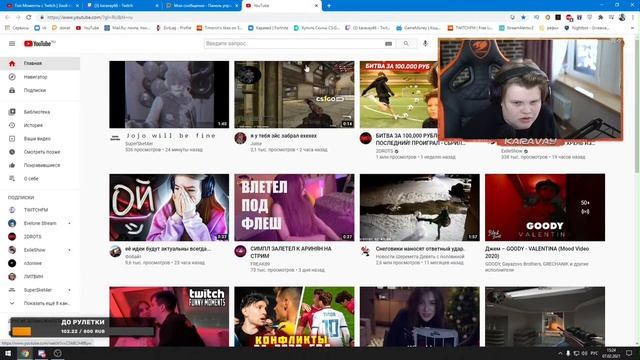
Task: Go forward in browser
Action: (x=18, y=18)
